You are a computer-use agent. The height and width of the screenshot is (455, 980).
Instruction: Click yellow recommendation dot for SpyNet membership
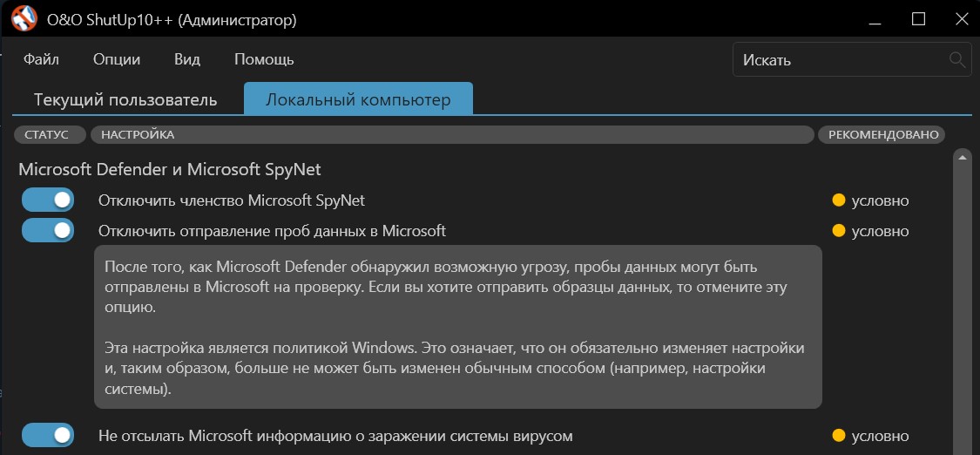pos(839,200)
